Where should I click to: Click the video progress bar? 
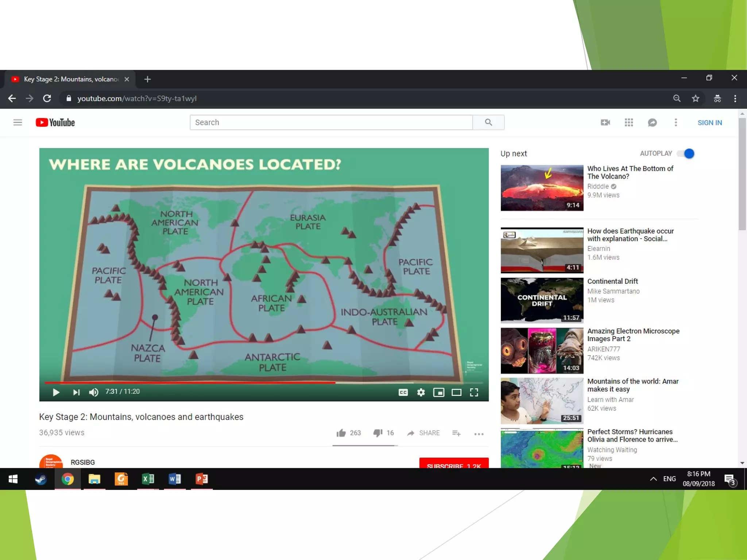pyautogui.click(x=263, y=383)
